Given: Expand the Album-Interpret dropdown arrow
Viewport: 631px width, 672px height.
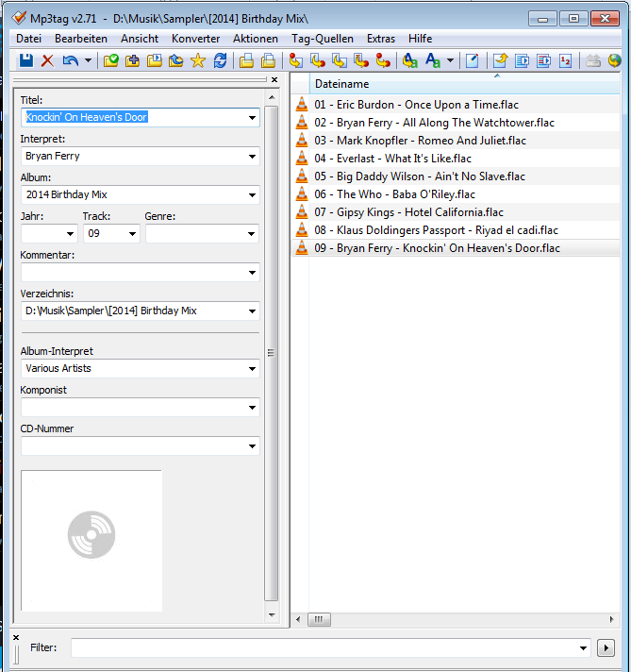Looking at the screenshot, I should (252, 369).
